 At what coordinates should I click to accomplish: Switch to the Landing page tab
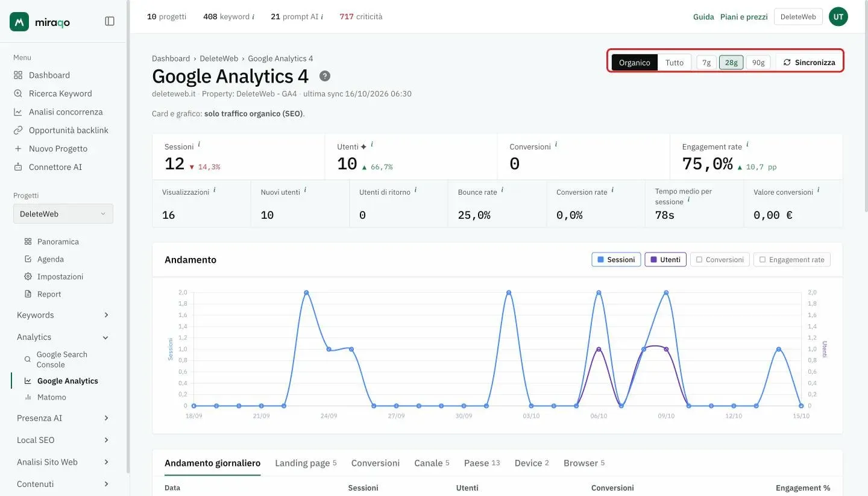tap(306, 463)
